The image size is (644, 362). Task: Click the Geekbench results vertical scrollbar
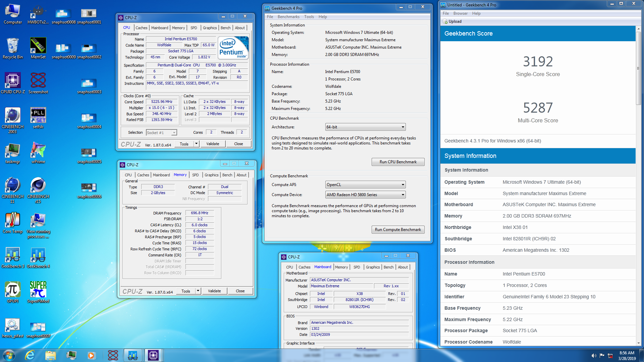click(x=638, y=68)
